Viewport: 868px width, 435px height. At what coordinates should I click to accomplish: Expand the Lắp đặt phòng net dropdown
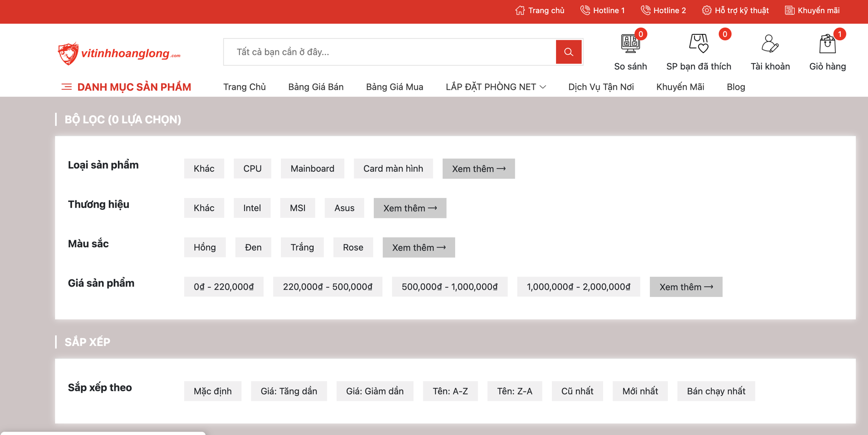pos(495,87)
